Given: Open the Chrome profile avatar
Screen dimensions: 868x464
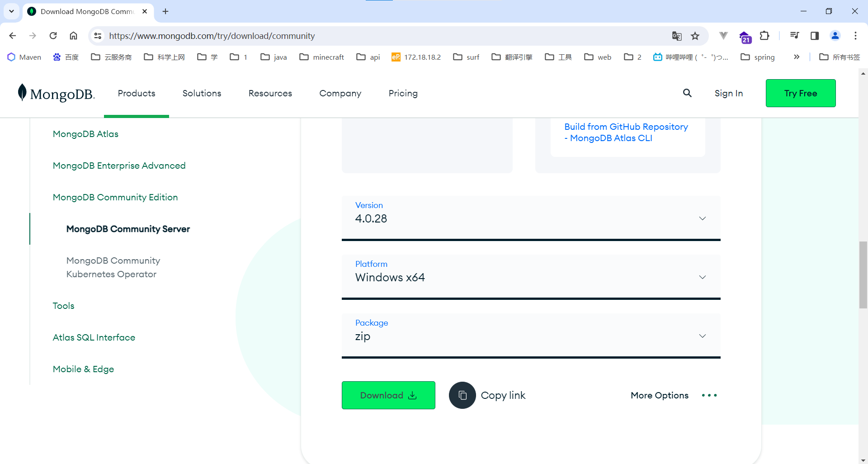Looking at the screenshot, I should click(835, 36).
